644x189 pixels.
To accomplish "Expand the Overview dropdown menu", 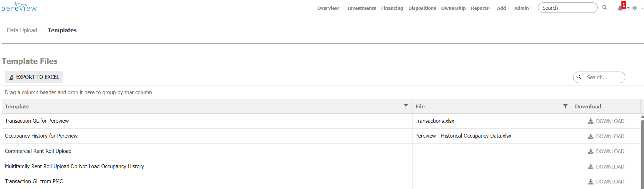I will 329,8.
